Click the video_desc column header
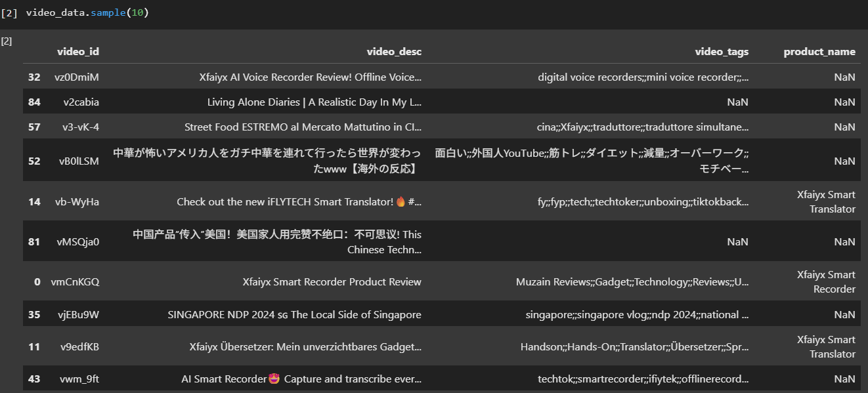Screen dimensions: 868x393 click(394, 52)
